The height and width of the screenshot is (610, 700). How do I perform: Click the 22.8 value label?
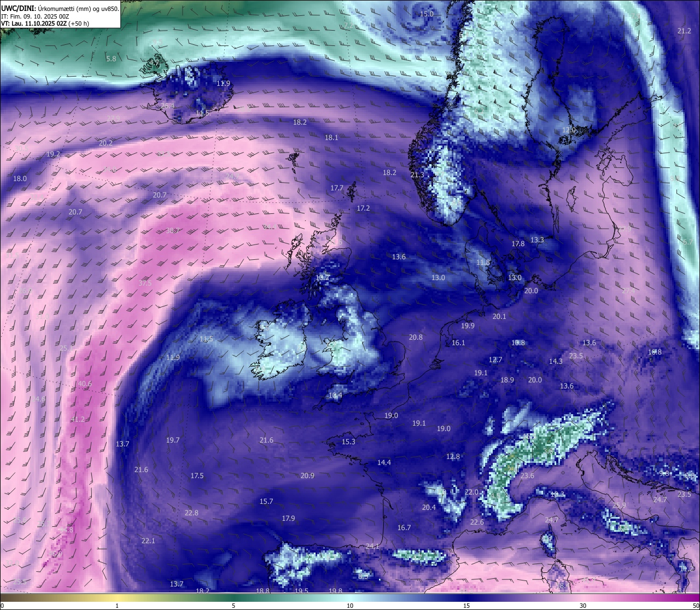(x=191, y=513)
